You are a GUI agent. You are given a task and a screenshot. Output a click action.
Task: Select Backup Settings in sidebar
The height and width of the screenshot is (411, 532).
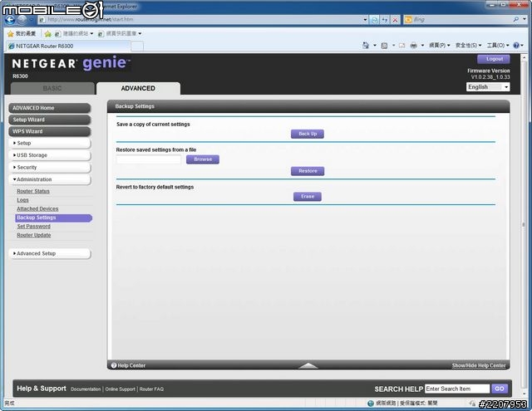click(x=53, y=218)
